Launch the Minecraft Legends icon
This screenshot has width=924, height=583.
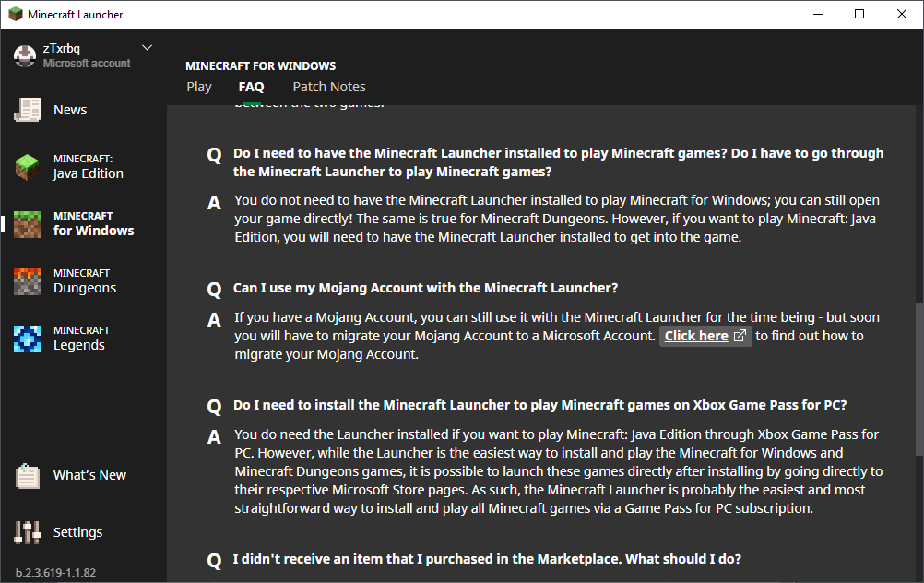coord(27,339)
